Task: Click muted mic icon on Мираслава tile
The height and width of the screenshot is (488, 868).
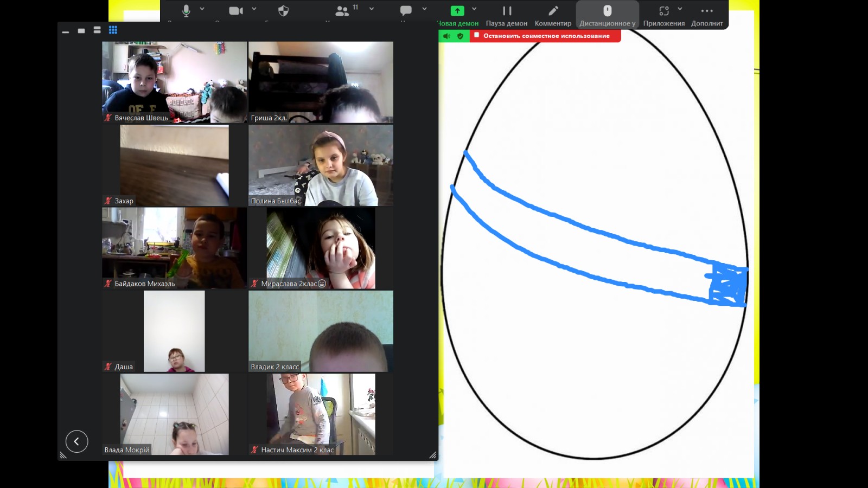Action: (254, 284)
